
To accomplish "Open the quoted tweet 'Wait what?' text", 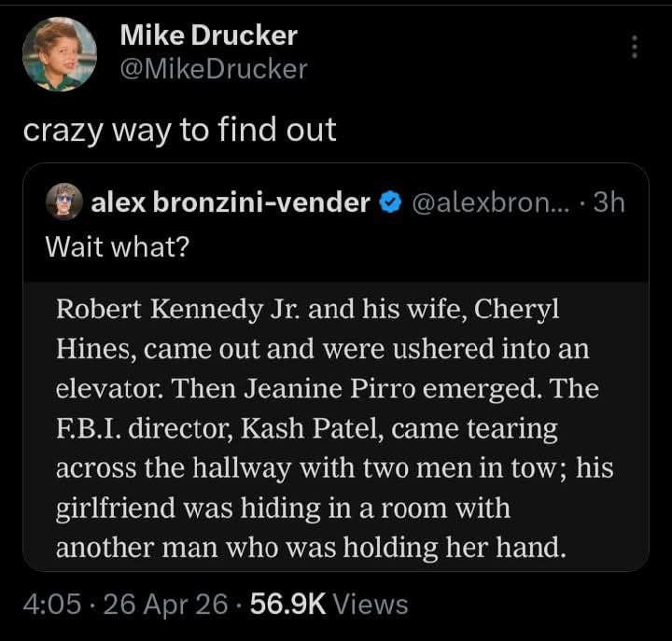I will click(x=118, y=247).
